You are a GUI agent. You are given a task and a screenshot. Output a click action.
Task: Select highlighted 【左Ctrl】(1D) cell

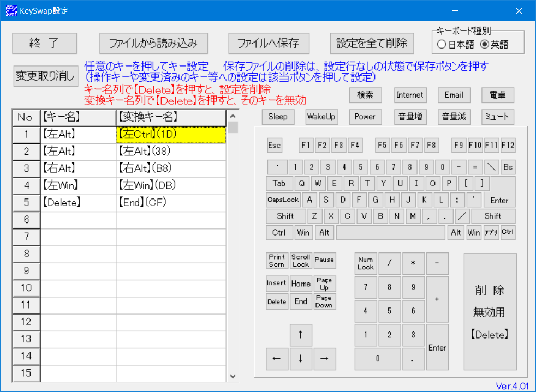pyautogui.click(x=171, y=135)
